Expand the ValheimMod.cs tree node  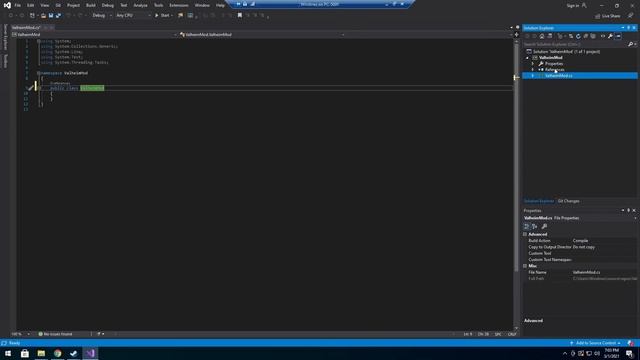(533, 76)
